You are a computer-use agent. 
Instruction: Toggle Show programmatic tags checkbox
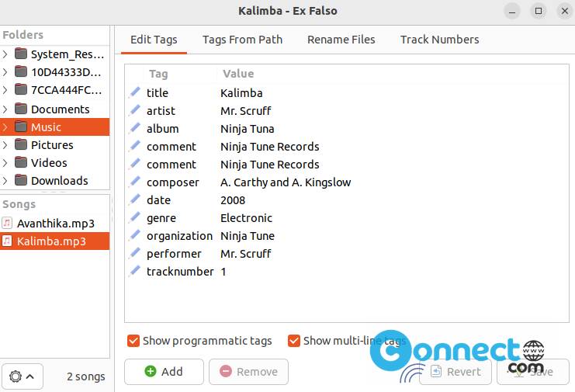(x=133, y=341)
